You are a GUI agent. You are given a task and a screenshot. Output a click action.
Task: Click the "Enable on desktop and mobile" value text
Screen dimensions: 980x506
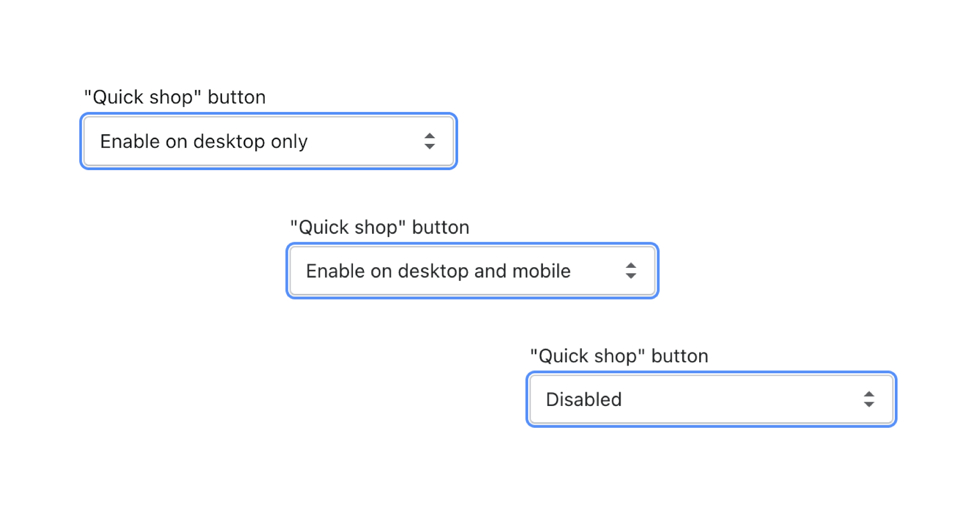[x=438, y=271]
